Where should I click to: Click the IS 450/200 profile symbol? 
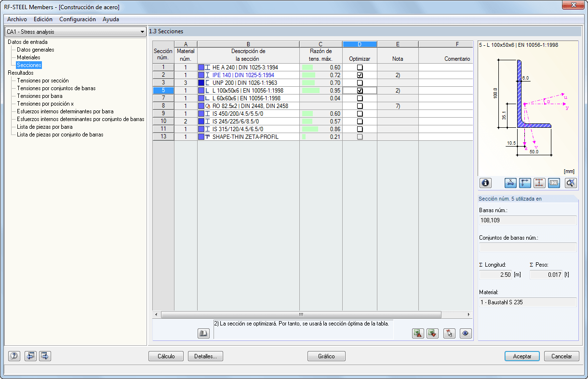pos(208,114)
